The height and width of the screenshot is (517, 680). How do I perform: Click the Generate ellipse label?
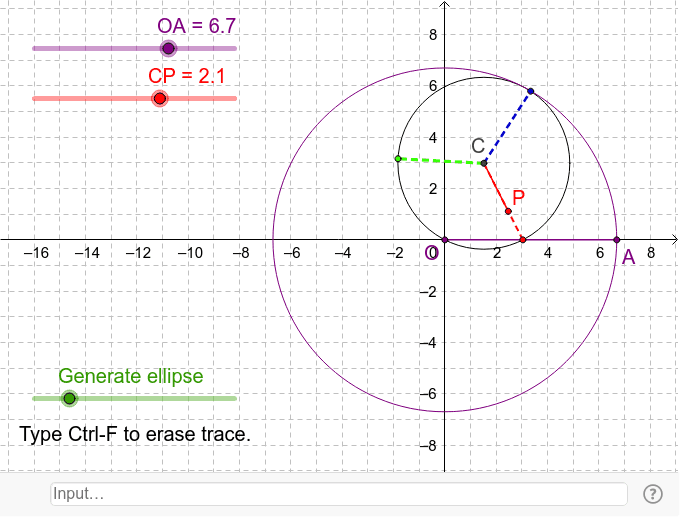(131, 376)
